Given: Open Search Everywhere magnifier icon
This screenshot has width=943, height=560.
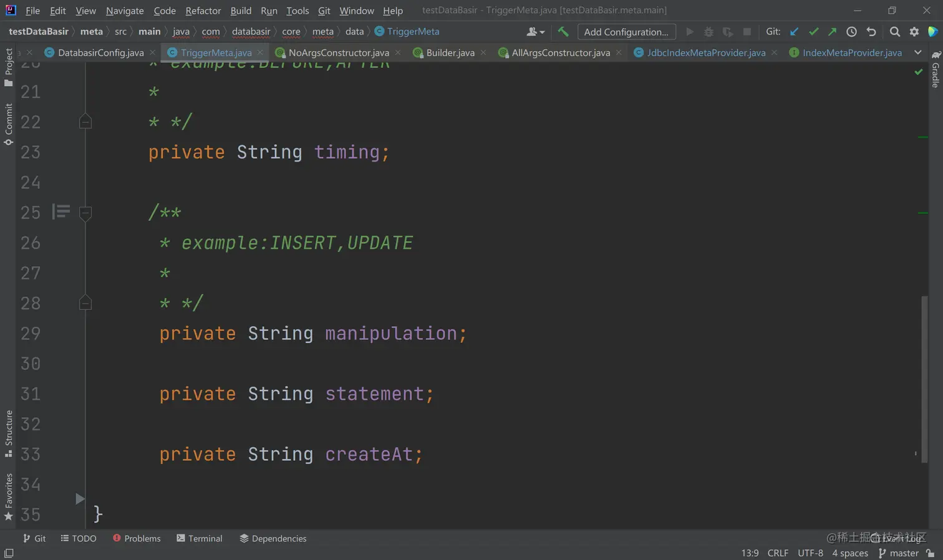Looking at the screenshot, I should (894, 32).
